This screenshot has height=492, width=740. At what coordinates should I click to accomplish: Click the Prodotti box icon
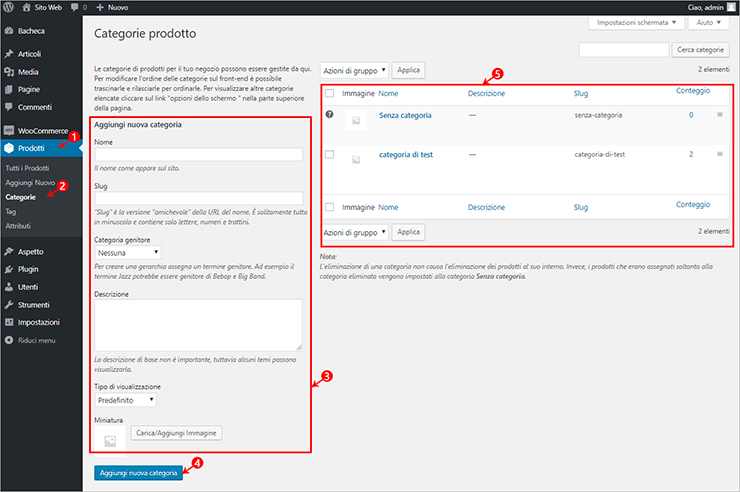tap(8, 148)
